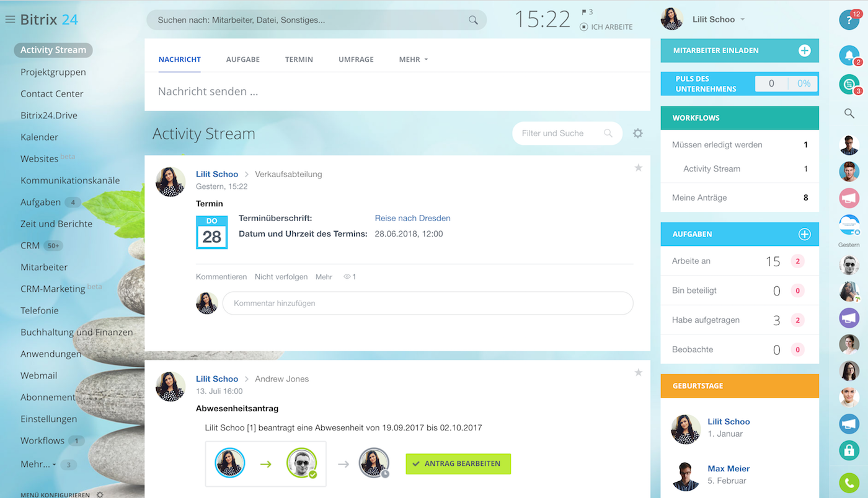Expand the Lilit Schoo user dropdown arrow
Viewport: 868px width, 498px height.
pyautogui.click(x=743, y=20)
